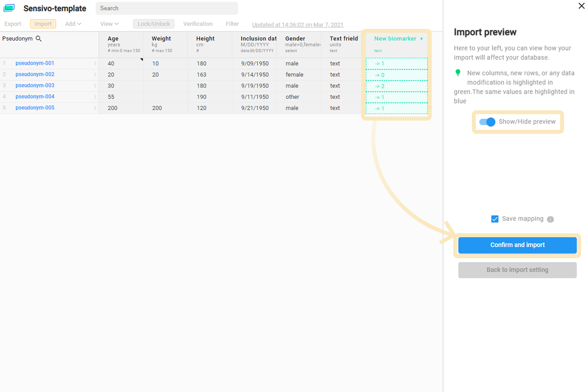This screenshot has width=588, height=392.
Task: Open the pseudonym-005 link
Action: 35,108
